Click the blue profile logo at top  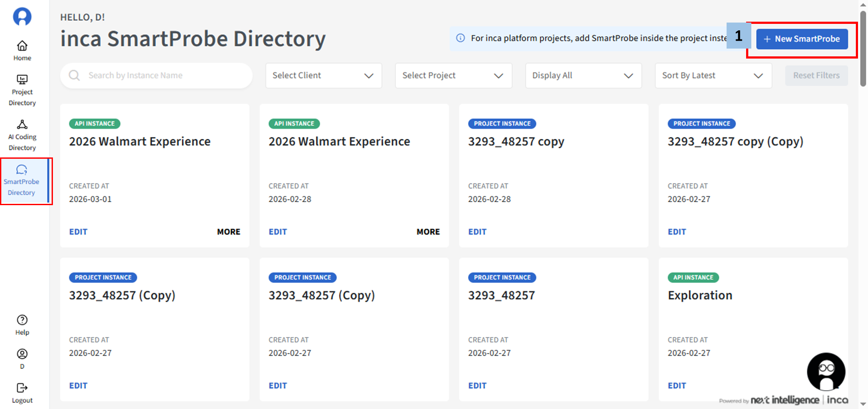(22, 16)
